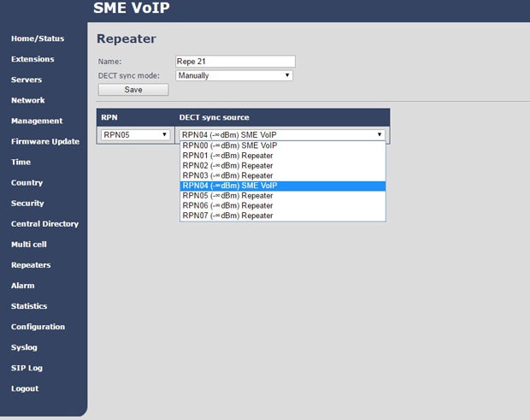Open the Configuration page
530x420 pixels.
(38, 327)
